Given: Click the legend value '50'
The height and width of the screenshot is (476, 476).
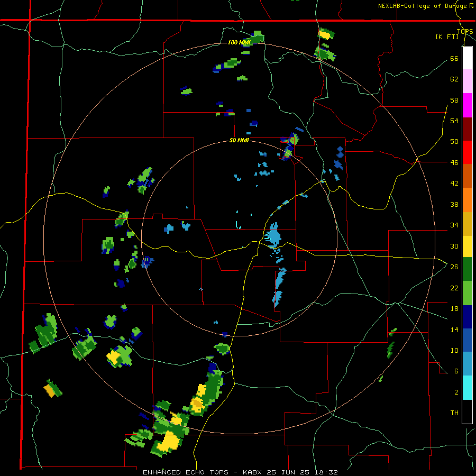Looking at the screenshot, I should coord(454,142).
